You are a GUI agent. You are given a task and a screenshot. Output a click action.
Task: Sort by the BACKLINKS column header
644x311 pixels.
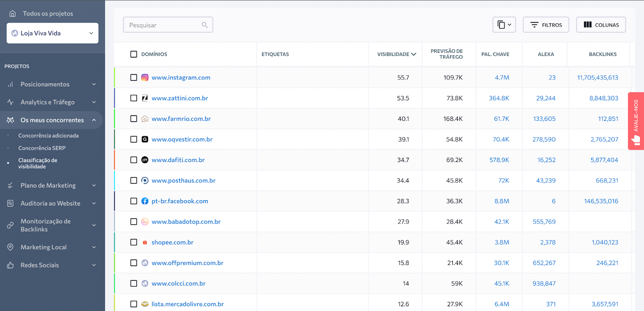click(603, 54)
